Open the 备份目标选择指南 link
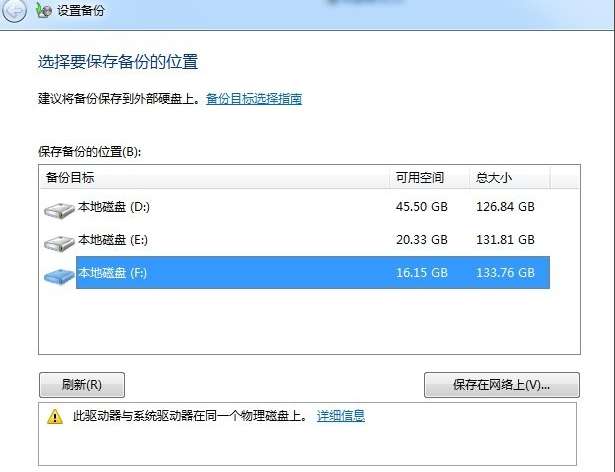 [x=253, y=99]
